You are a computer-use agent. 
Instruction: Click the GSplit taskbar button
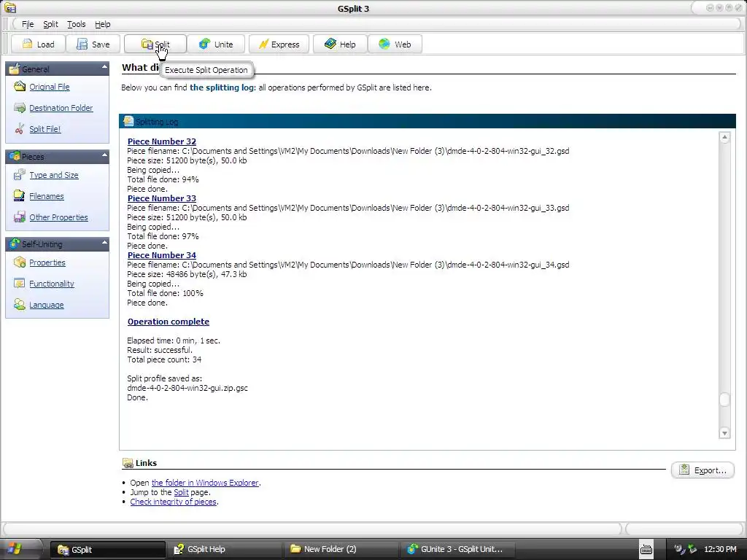click(x=108, y=549)
